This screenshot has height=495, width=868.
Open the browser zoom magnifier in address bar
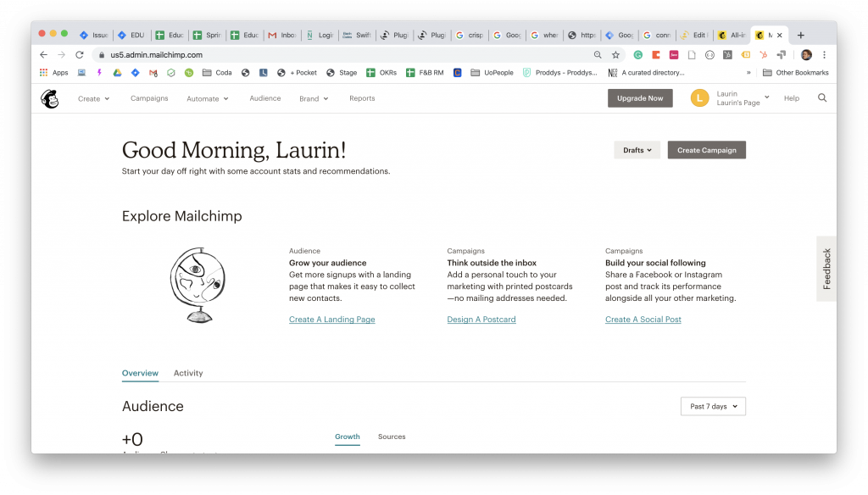point(598,55)
